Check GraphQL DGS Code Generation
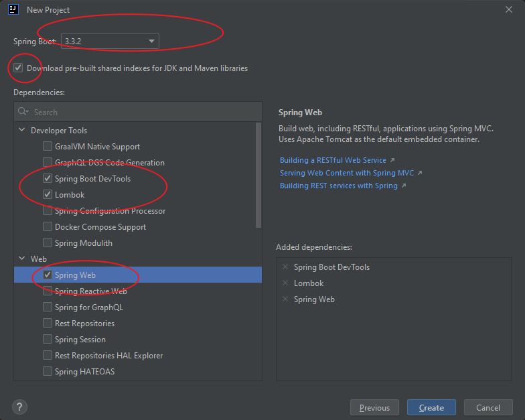The height and width of the screenshot is (420, 525). tap(48, 162)
